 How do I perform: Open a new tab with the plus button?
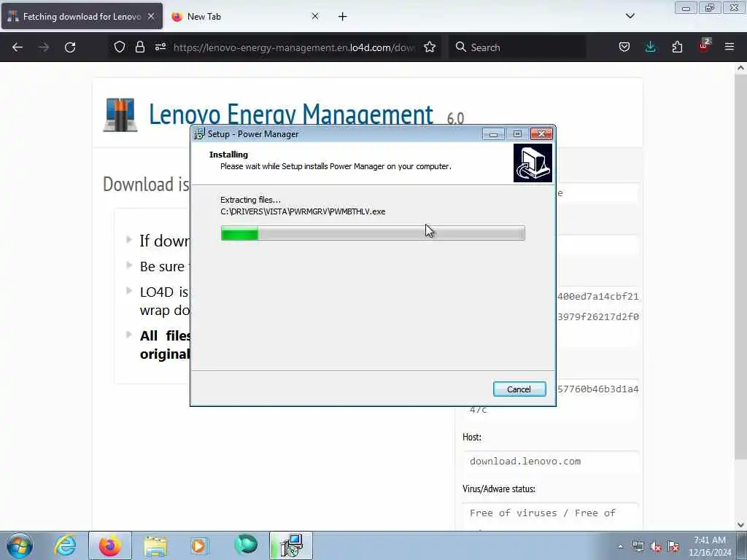coord(343,17)
